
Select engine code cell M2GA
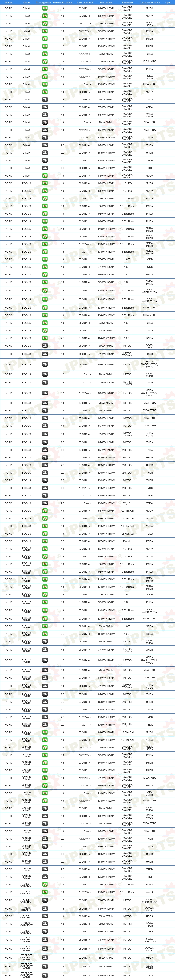[149, 884]
